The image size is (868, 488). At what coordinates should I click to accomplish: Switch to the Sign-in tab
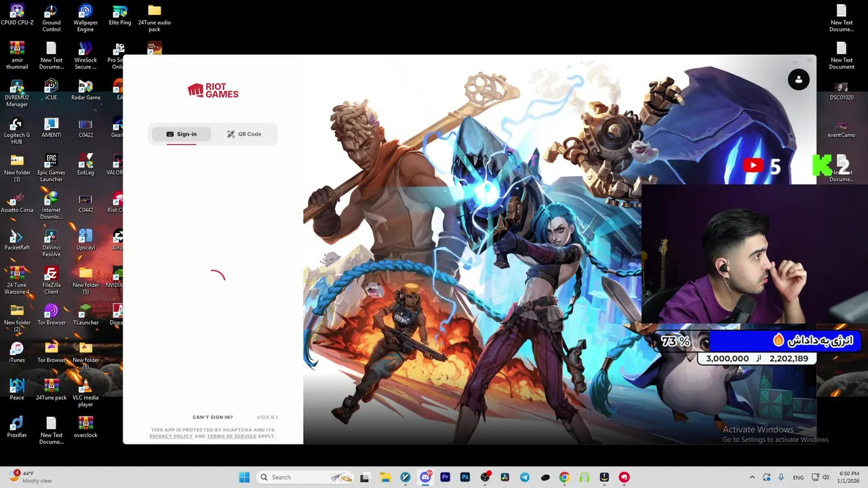pyautogui.click(x=181, y=134)
